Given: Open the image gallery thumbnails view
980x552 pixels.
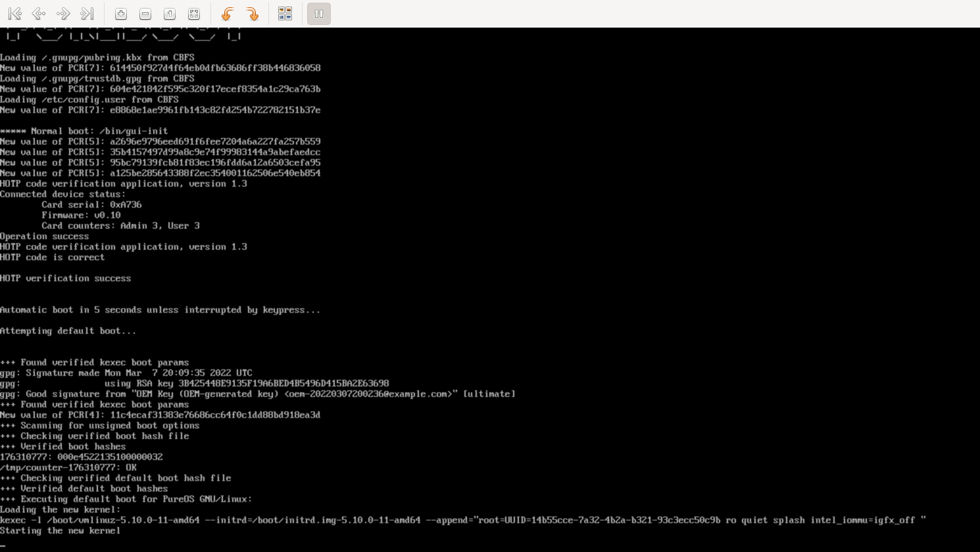Looking at the screenshot, I should pos(285,14).
